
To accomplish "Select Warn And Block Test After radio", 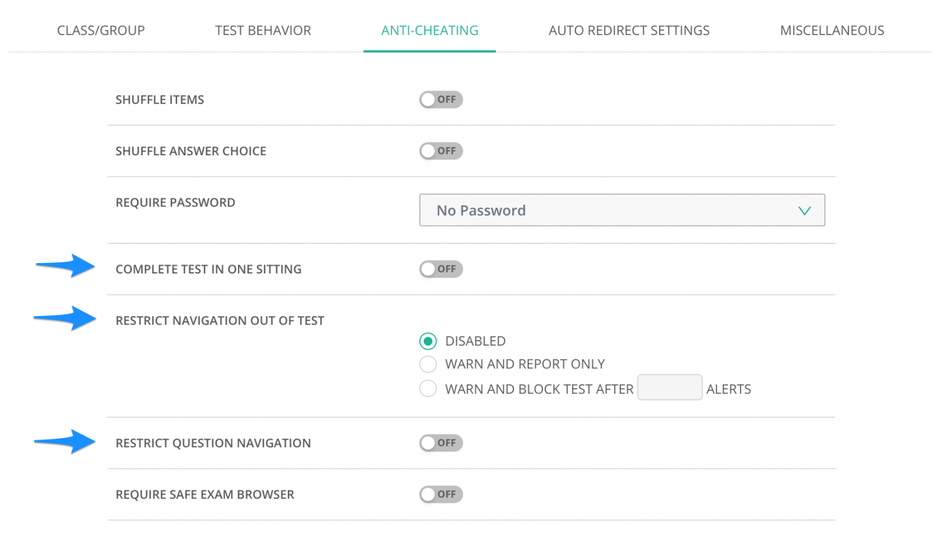I will (428, 389).
